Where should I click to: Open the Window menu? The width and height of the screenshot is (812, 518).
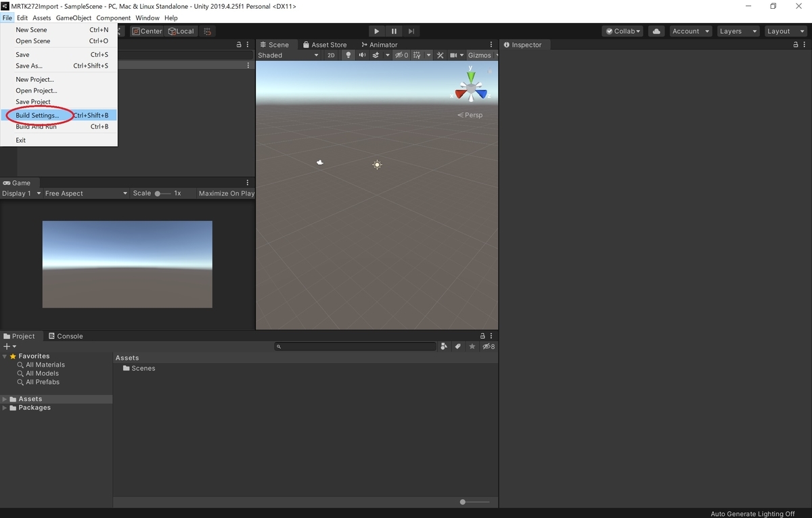coord(147,18)
